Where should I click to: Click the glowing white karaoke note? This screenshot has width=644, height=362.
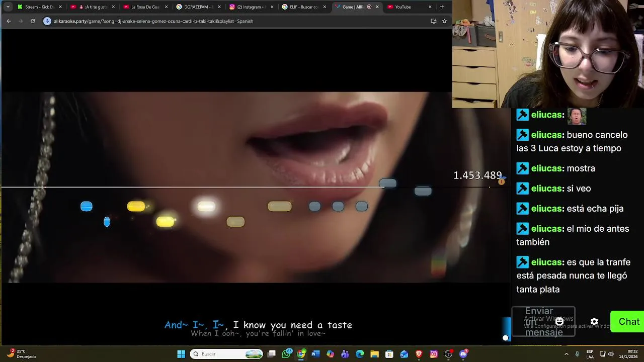click(x=206, y=206)
